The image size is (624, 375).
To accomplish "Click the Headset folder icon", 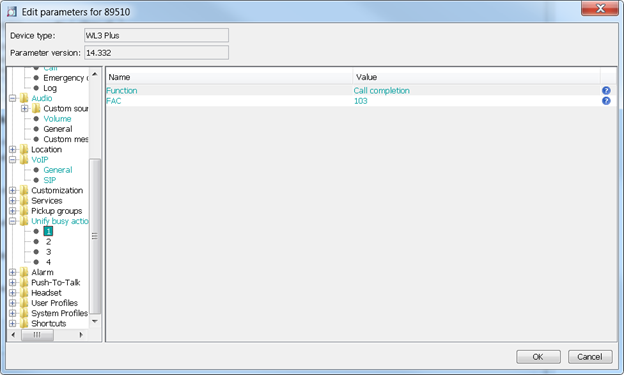I will 24,293.
